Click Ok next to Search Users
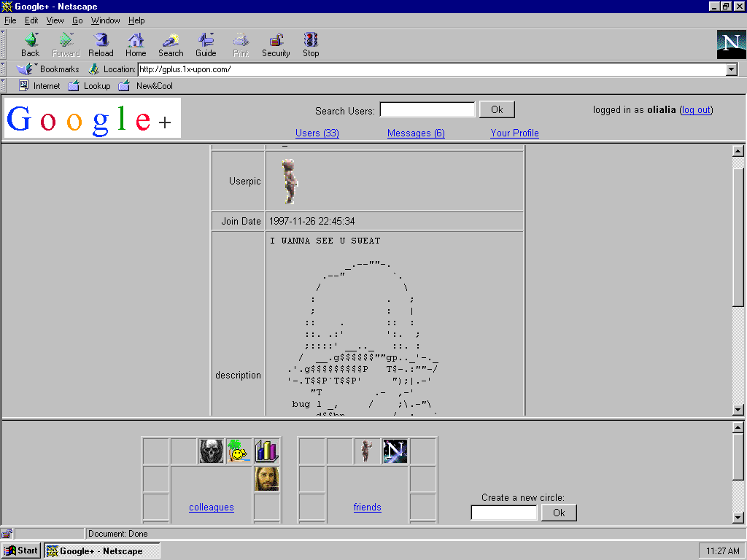This screenshot has width=747, height=560. [497, 109]
